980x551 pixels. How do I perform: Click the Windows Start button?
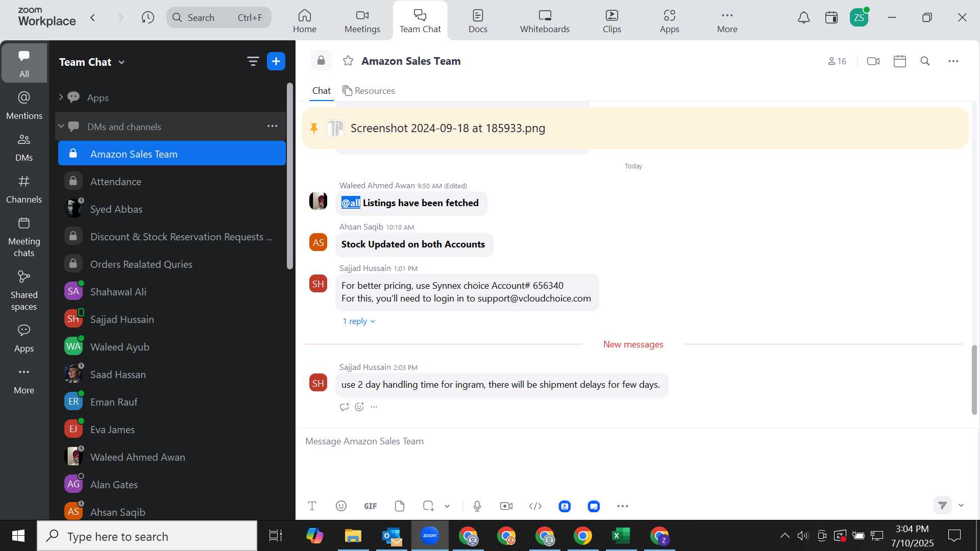tap(18, 536)
